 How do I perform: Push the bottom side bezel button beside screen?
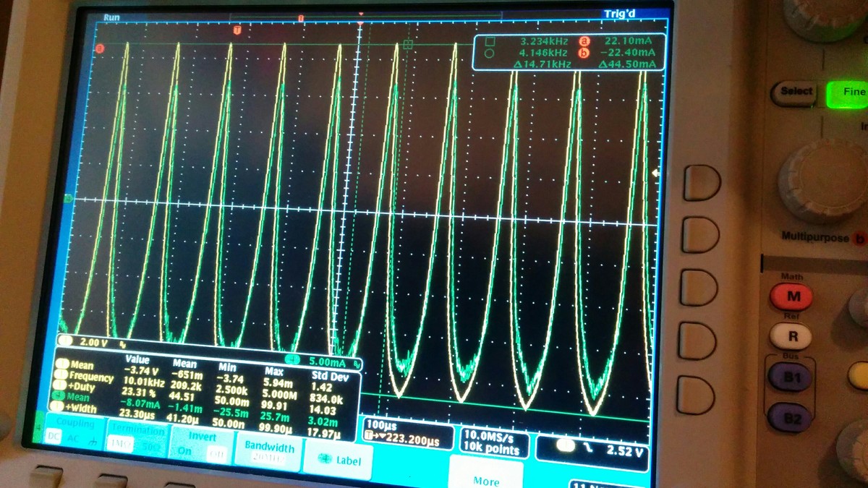tap(695, 395)
